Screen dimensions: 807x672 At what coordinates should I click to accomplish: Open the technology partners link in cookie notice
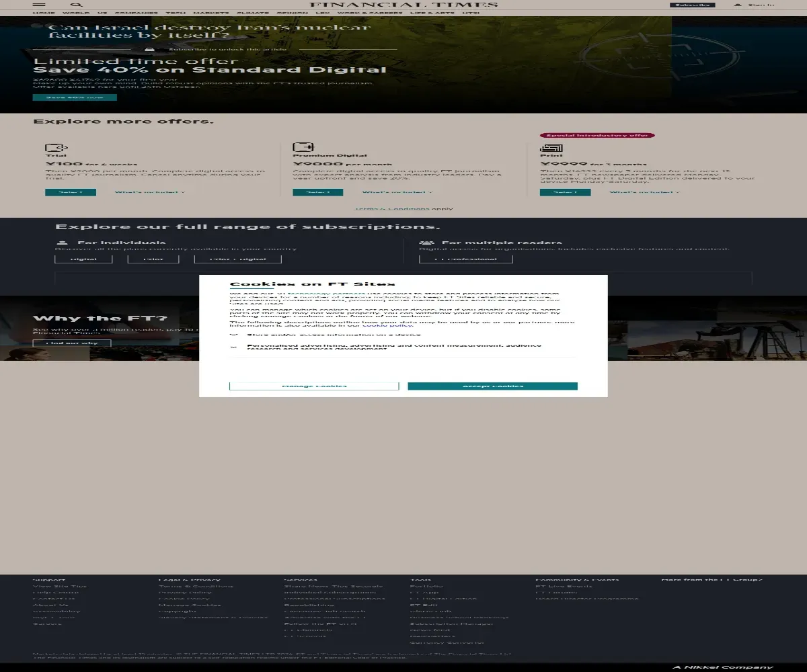pos(326,294)
